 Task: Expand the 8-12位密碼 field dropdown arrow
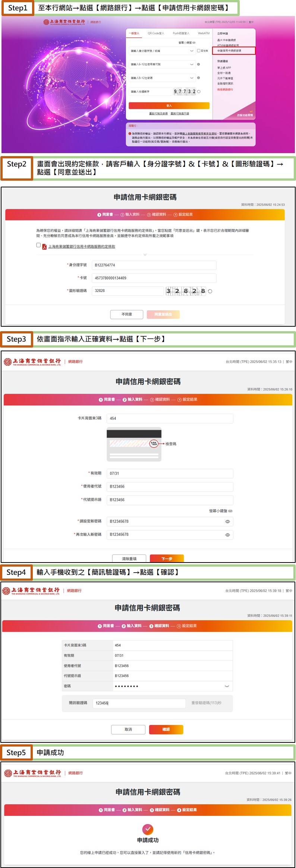(x=192, y=78)
